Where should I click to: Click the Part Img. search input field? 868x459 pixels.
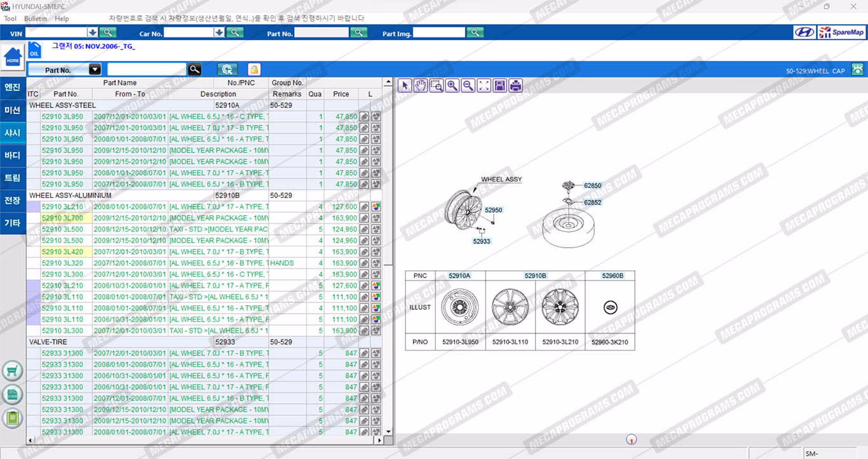click(x=439, y=33)
